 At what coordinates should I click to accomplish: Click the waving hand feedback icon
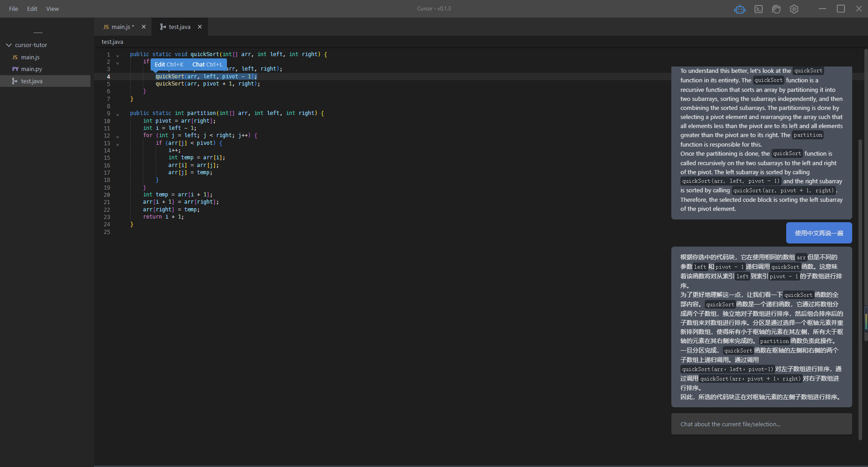[776, 9]
